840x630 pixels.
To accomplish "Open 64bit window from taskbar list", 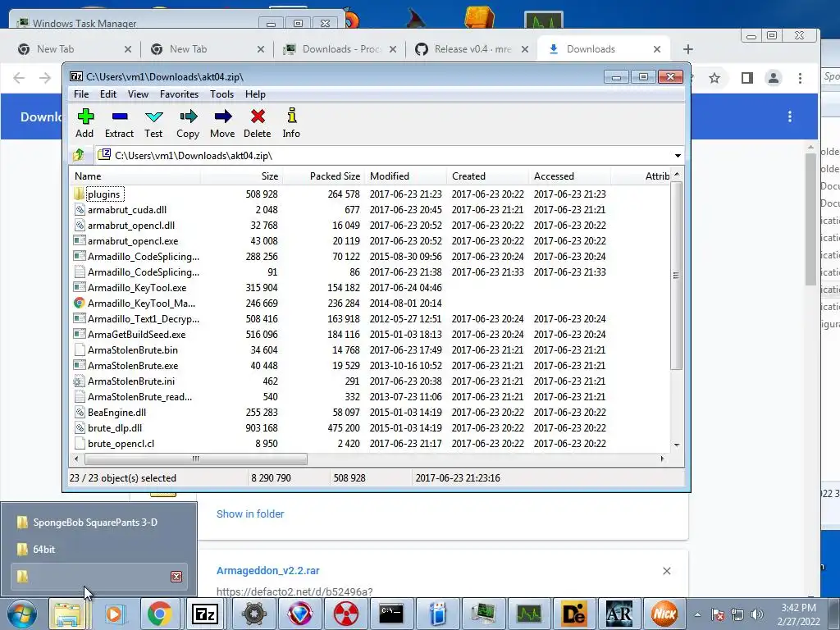I will tap(100, 549).
